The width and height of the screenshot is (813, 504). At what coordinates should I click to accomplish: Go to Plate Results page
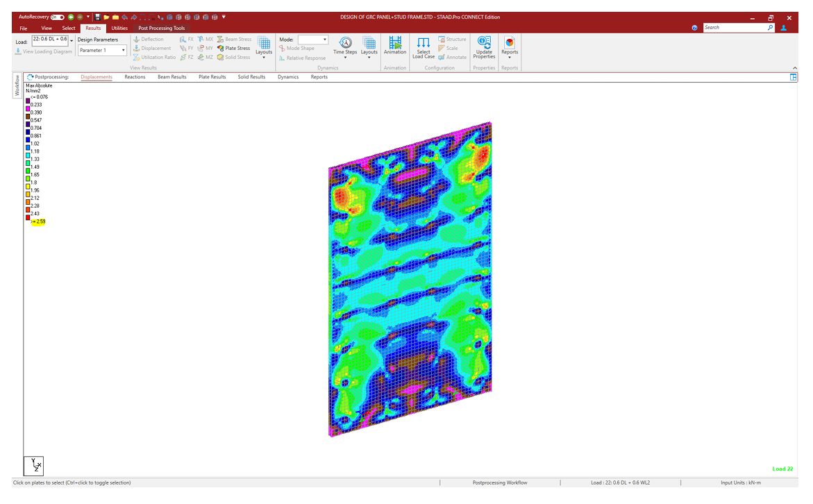click(212, 77)
